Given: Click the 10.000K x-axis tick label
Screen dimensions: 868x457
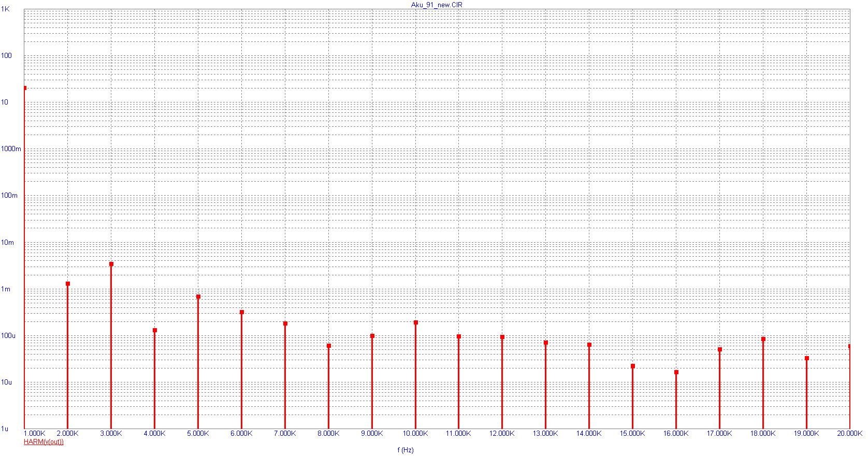Looking at the screenshot, I should coord(415,434).
